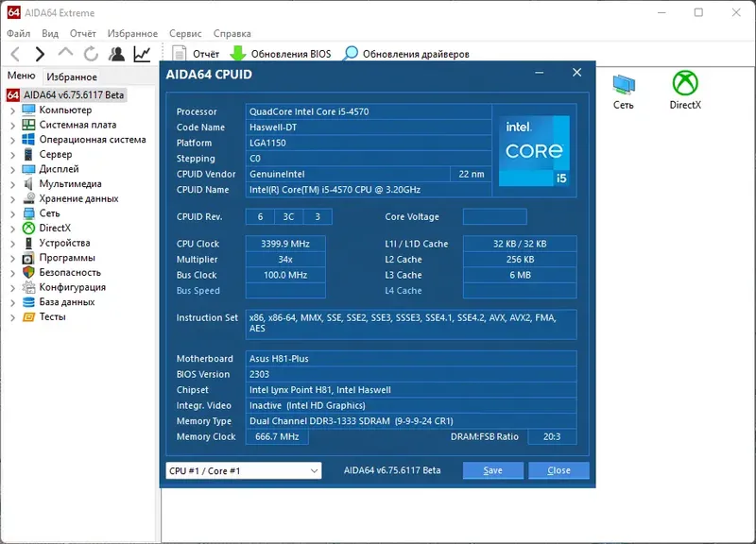The width and height of the screenshot is (756, 544).
Task: Open the Отчёт menu in menu bar
Action: (x=82, y=33)
